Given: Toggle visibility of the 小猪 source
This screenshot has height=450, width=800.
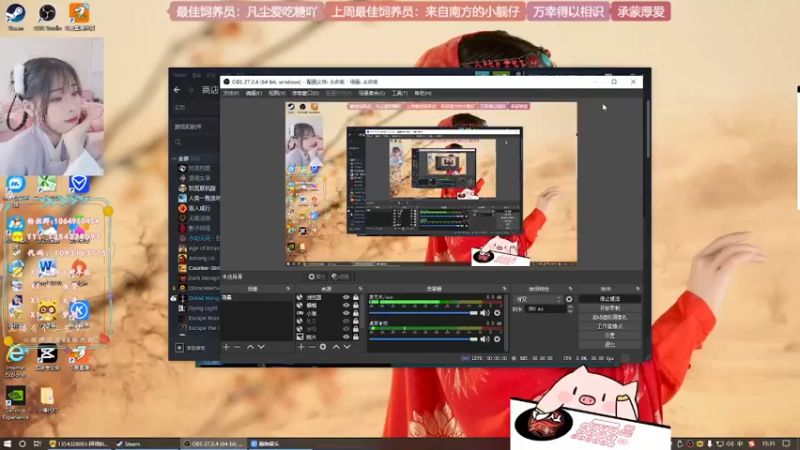Looking at the screenshot, I should click(346, 313).
